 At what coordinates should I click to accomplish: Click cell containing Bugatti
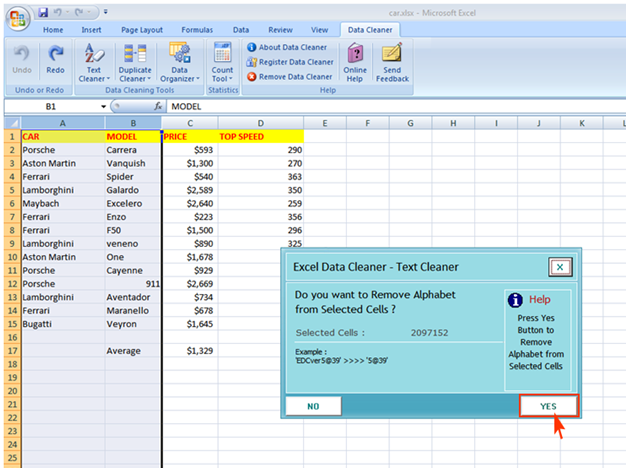click(63, 324)
